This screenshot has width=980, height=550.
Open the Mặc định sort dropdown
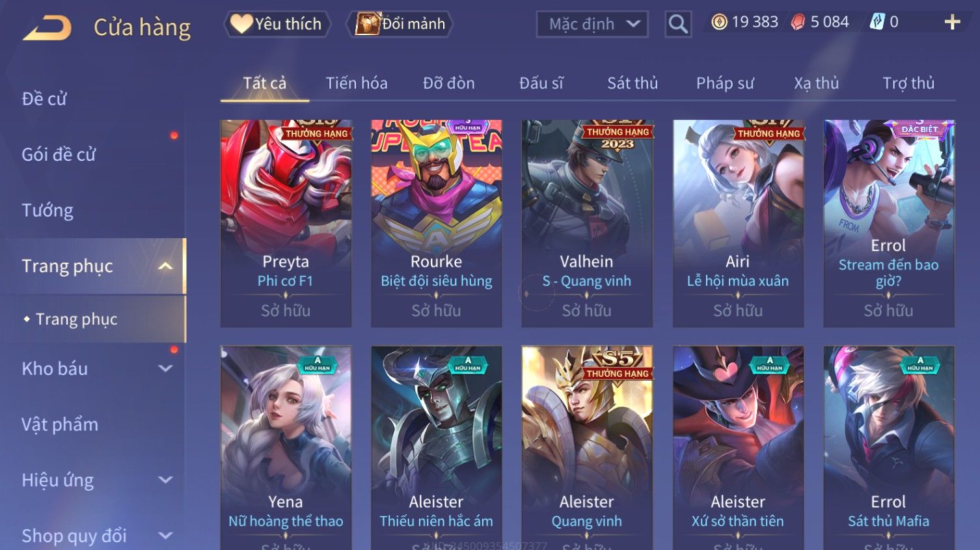pyautogui.click(x=592, y=24)
